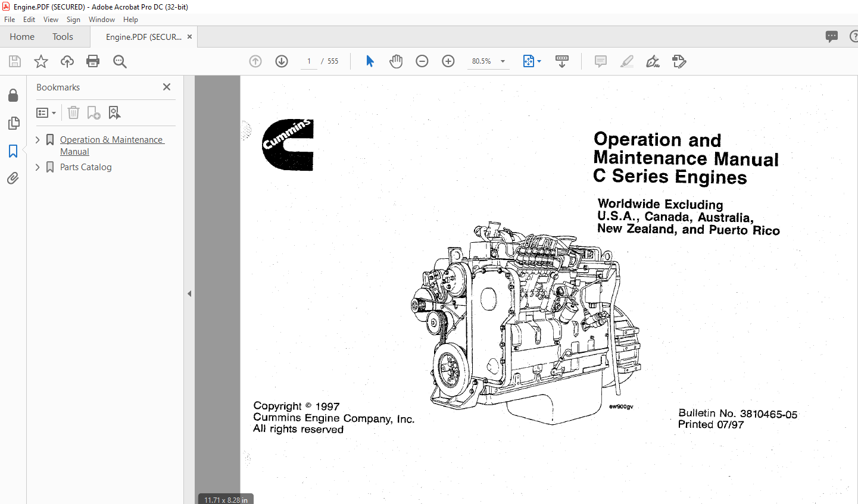The image size is (858, 504).
Task: Add a new bookmark icon
Action: coord(94,112)
